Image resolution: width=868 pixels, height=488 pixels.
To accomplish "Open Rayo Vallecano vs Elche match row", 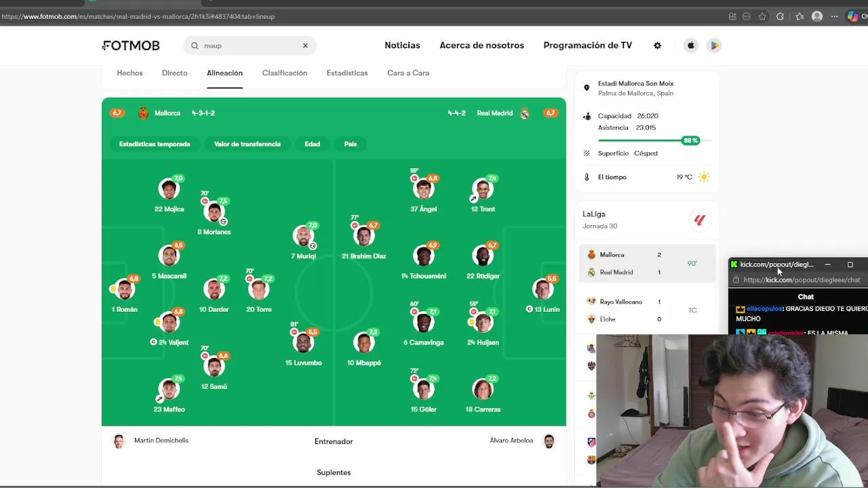I will tap(647, 310).
